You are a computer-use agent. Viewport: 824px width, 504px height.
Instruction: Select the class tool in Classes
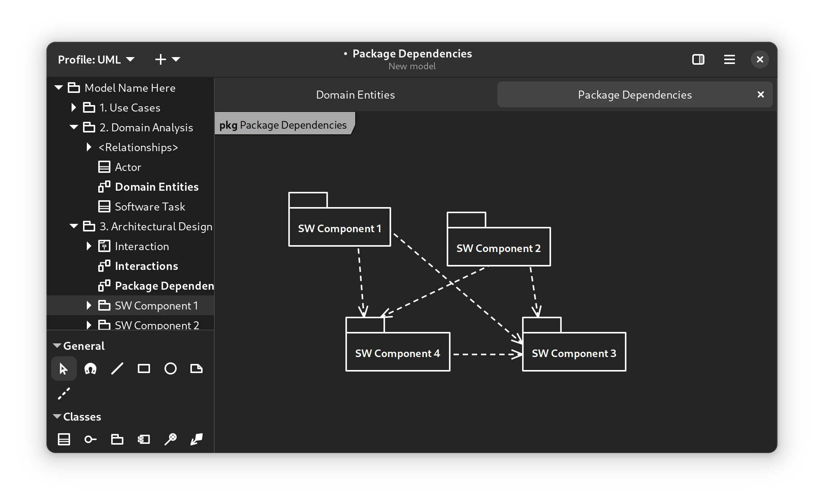(64, 439)
